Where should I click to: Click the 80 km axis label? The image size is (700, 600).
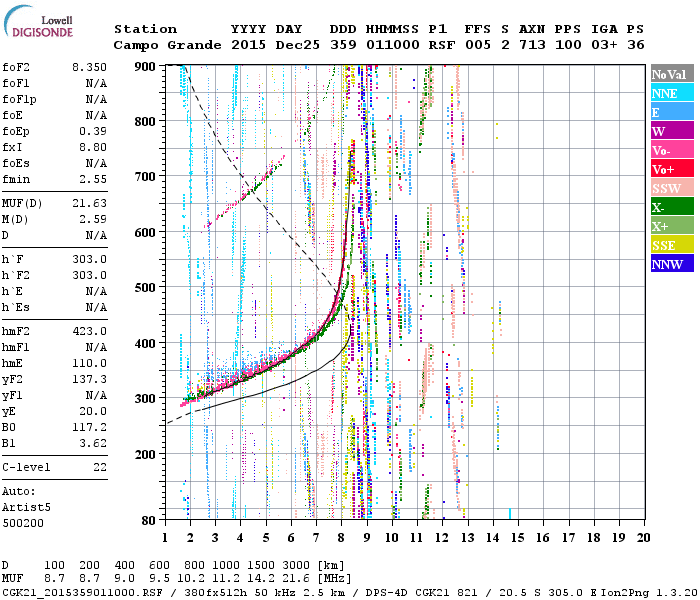point(149,520)
